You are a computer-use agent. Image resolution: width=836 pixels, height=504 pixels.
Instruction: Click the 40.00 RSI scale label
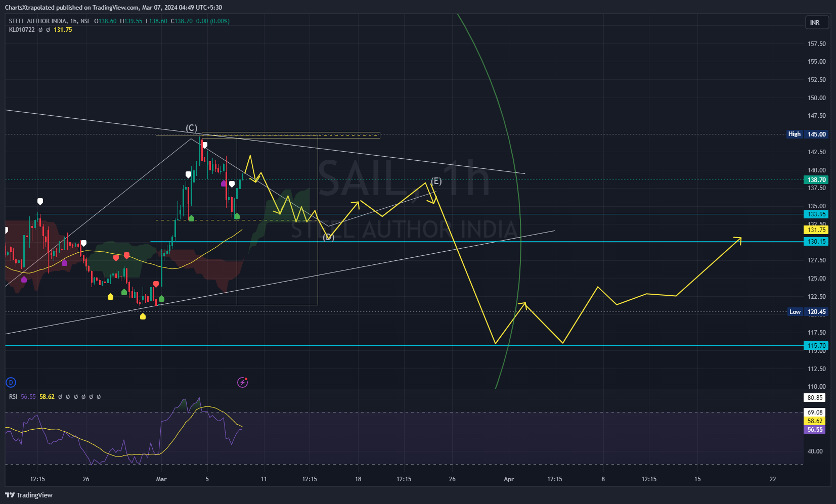(x=815, y=451)
